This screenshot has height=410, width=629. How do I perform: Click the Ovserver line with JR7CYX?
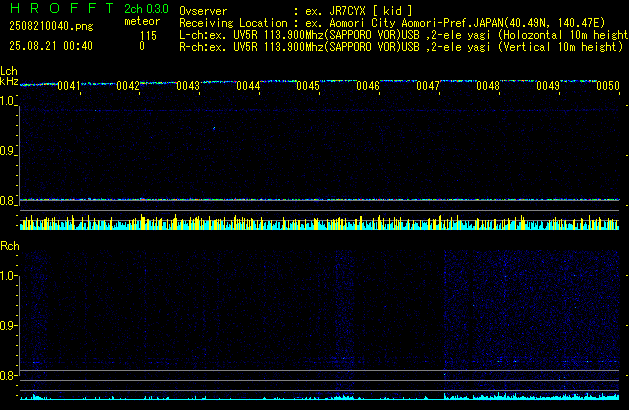click(x=296, y=11)
